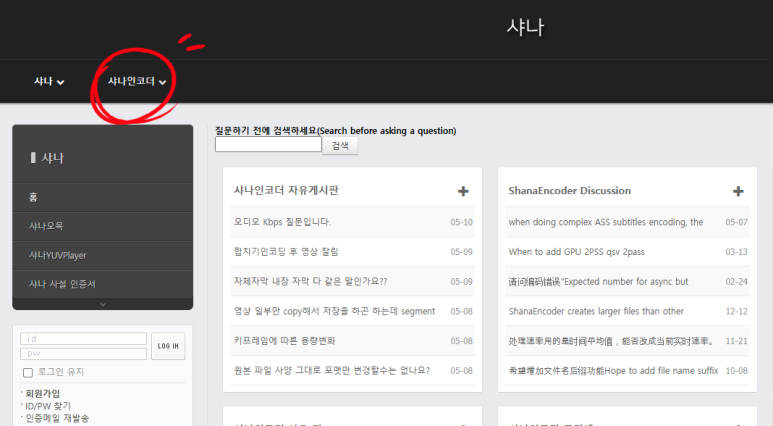Viewport: 773px width, 426px height.
Task: Open the 회원가입 sign-up link
Action: click(42, 393)
